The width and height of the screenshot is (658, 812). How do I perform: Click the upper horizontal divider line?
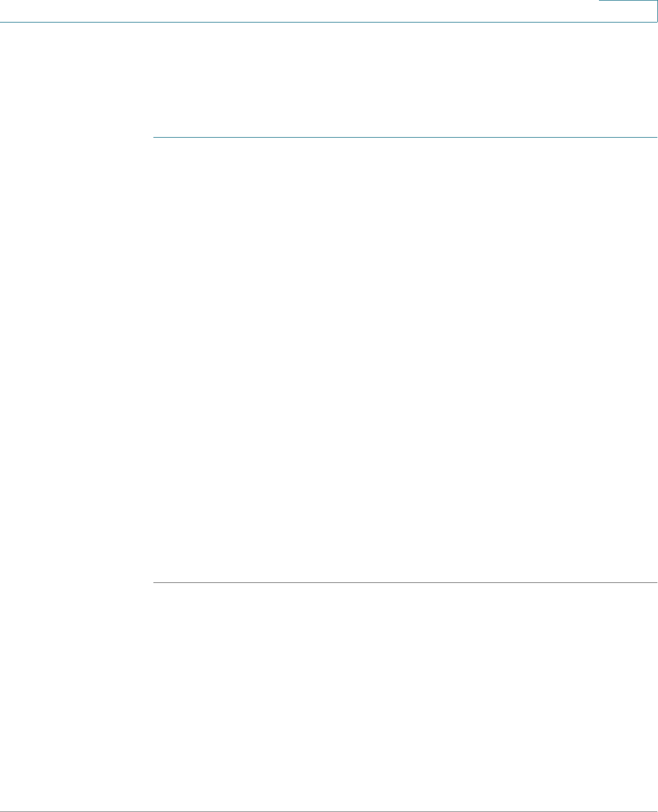coord(405,138)
